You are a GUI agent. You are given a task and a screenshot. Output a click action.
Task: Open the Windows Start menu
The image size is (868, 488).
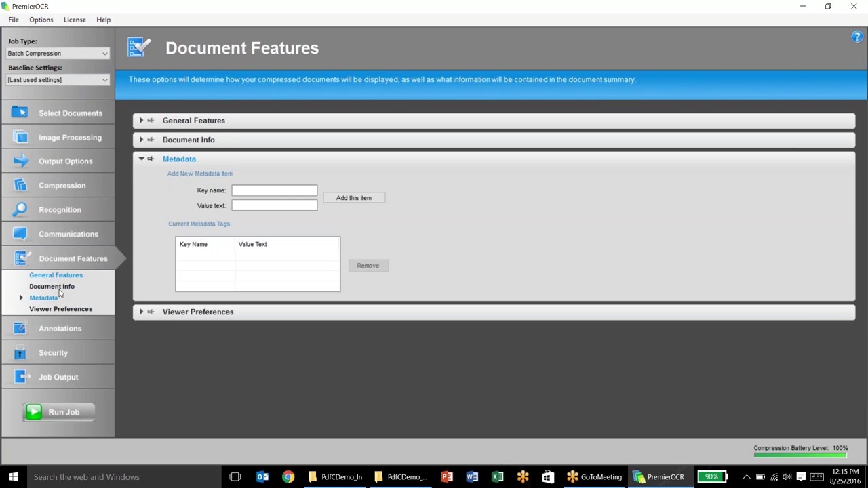tap(13, 476)
